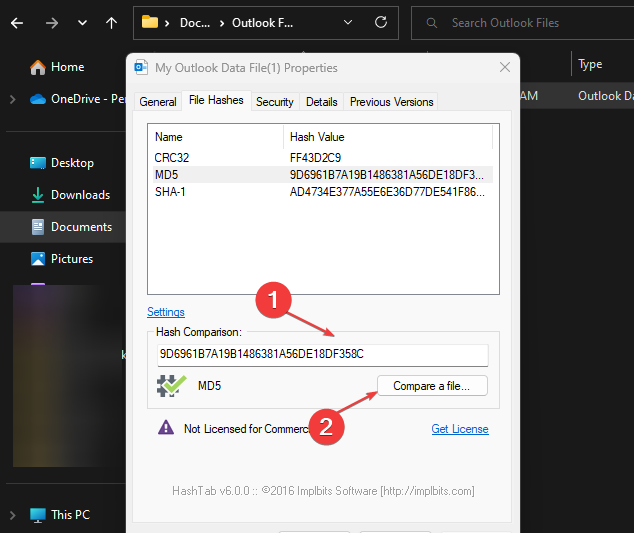Click the folder icon in address bar

(x=150, y=22)
